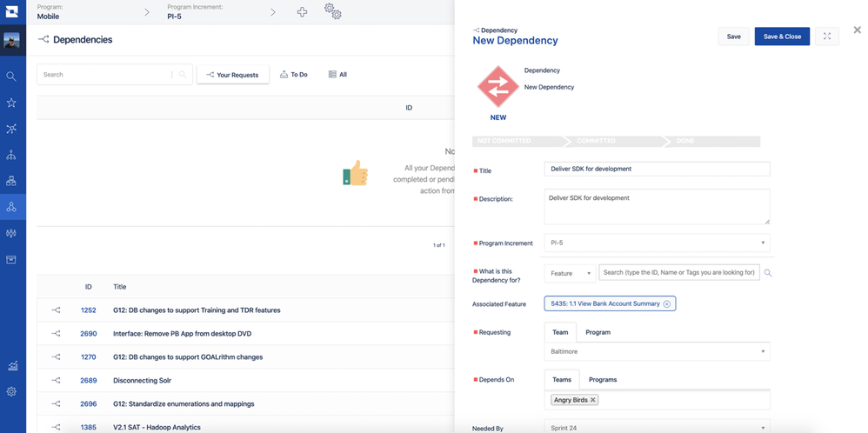Viewport: 868px width, 433px height.
Task: Click the Description text area
Action: [658, 207]
